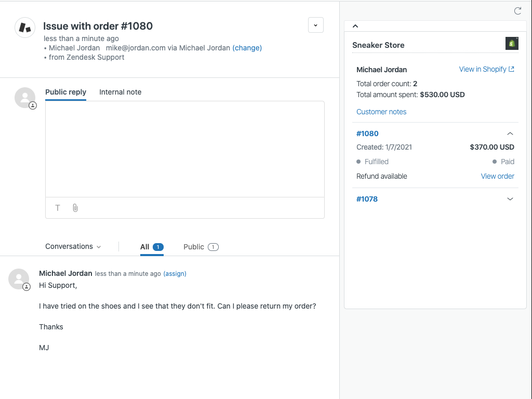Open View in Shopify

coord(483,69)
